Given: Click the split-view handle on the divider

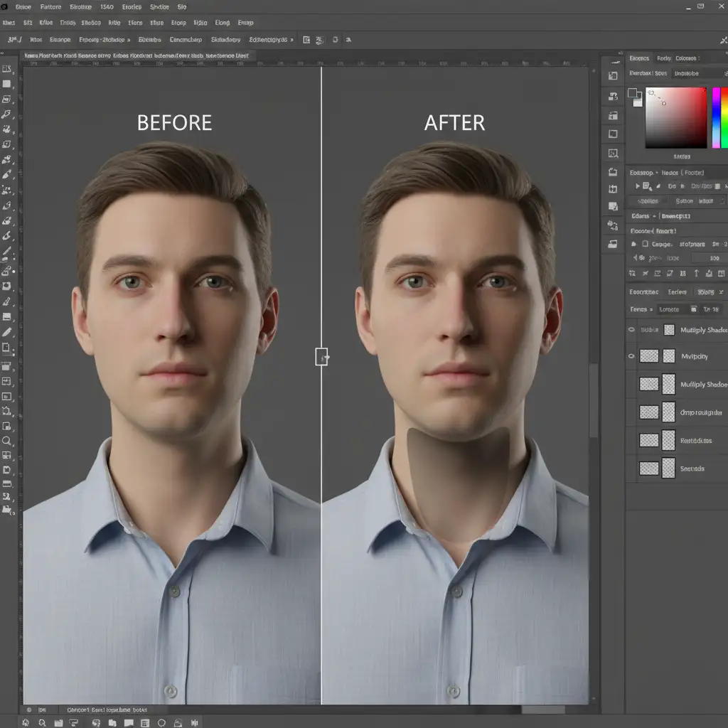Looking at the screenshot, I should tap(321, 356).
